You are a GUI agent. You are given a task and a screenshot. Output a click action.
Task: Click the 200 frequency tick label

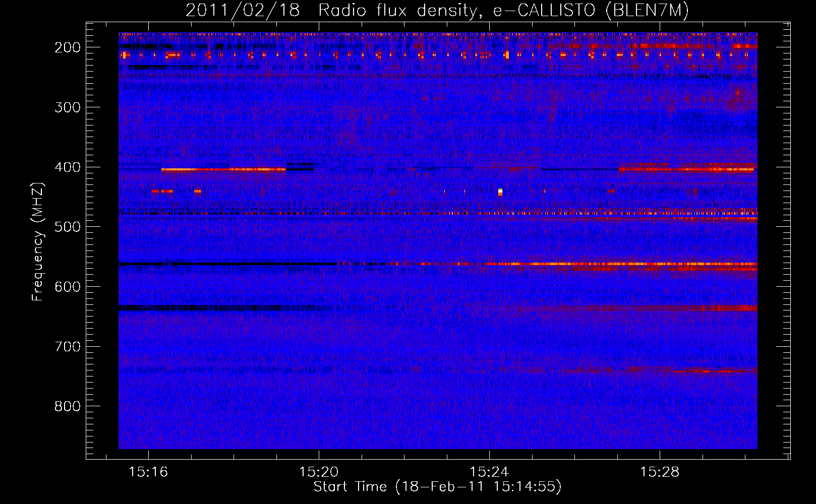pyautogui.click(x=67, y=47)
